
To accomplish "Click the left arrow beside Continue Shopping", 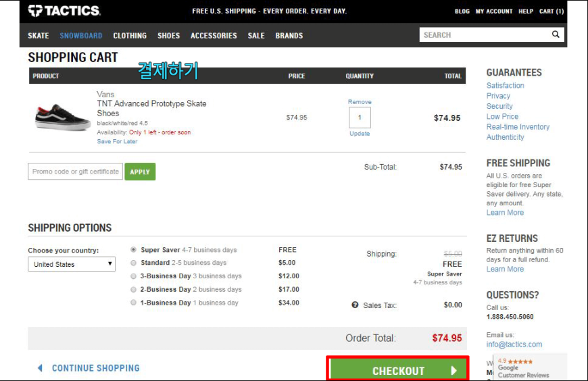I will coord(40,368).
